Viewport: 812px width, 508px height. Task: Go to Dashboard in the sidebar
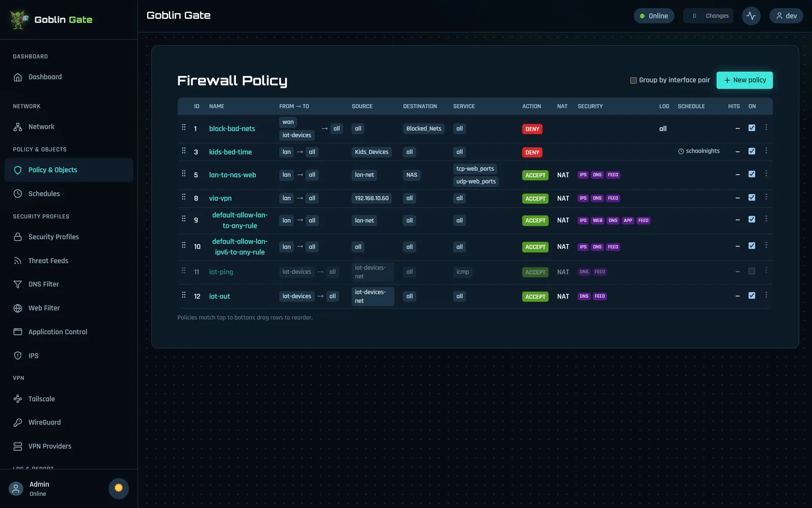coord(69,77)
